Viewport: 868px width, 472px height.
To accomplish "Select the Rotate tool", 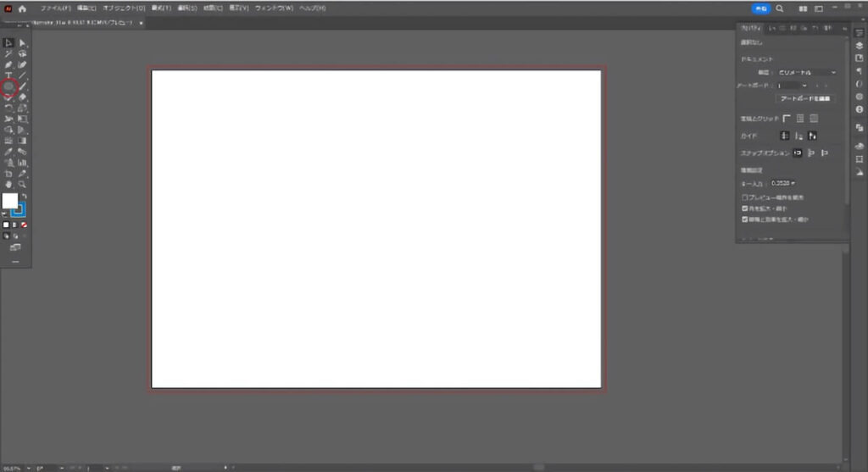I will click(8, 108).
